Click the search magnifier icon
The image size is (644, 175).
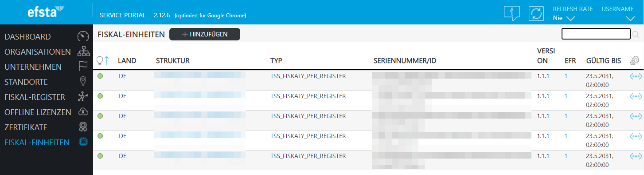(x=636, y=34)
